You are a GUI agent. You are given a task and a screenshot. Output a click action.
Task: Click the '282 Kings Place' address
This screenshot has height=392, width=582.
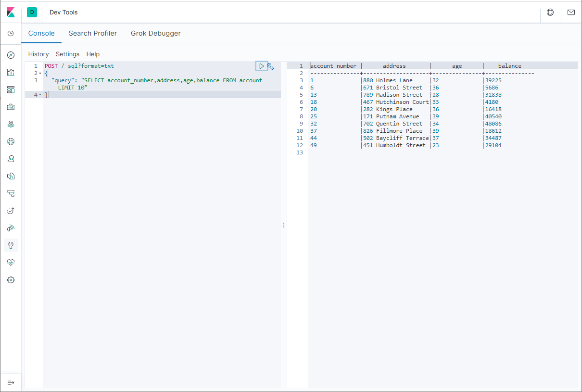pos(388,109)
